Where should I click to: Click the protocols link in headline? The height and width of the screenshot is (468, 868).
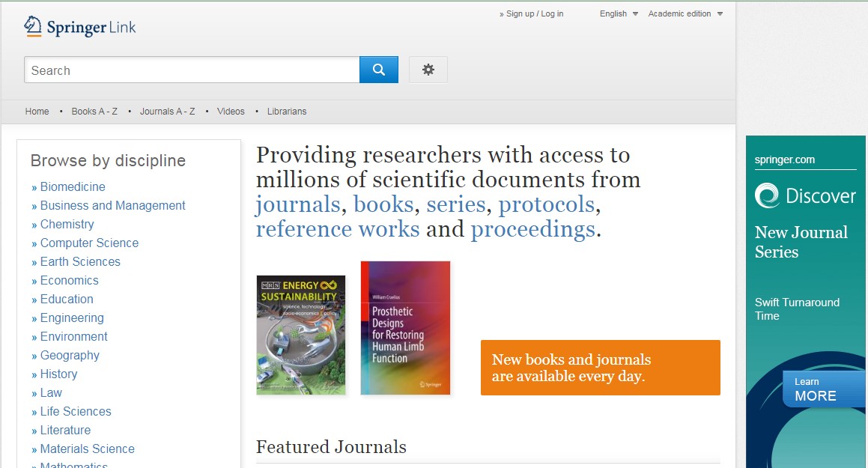[x=547, y=205]
